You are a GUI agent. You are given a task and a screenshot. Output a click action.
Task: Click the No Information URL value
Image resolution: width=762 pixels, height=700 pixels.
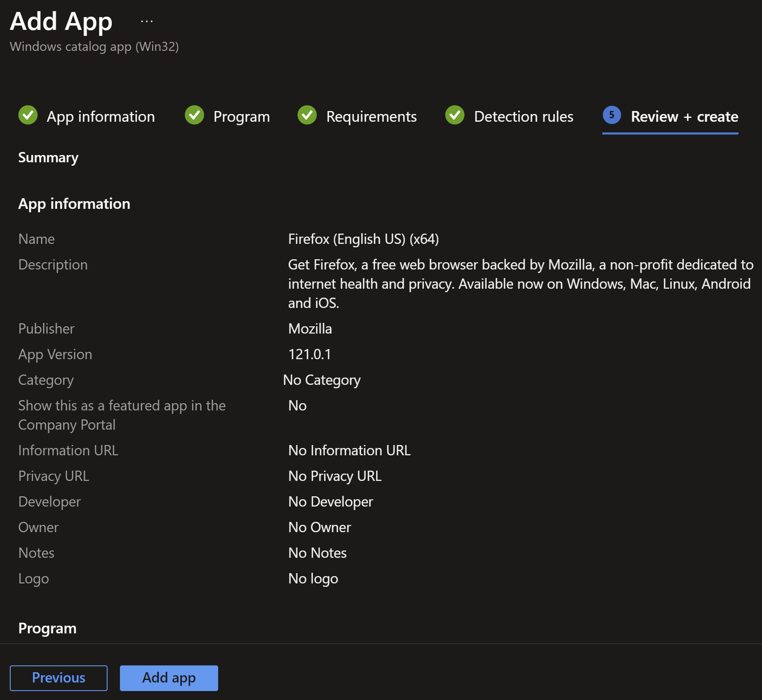[x=349, y=450]
